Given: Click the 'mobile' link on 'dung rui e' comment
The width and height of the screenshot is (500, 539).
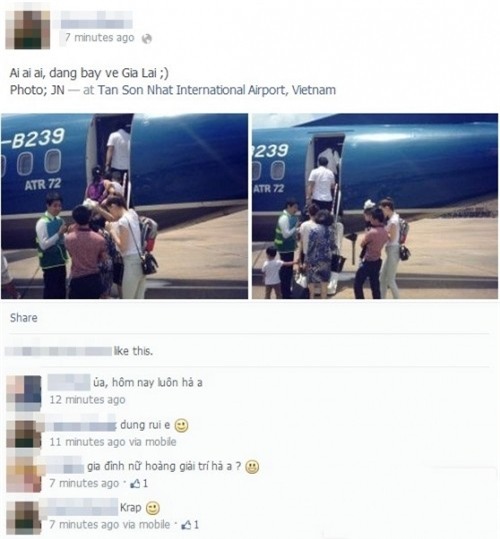Looking at the screenshot, I should 160,442.
